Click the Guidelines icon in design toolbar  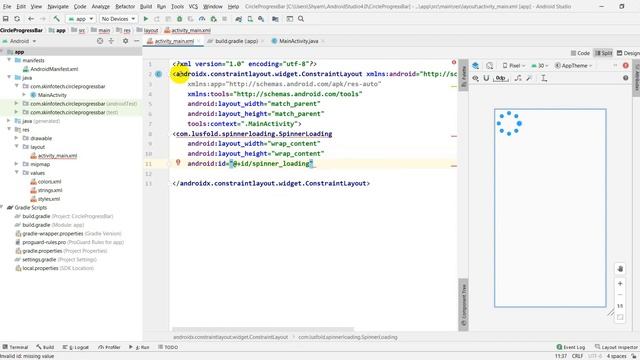pyautogui.click(x=544, y=78)
